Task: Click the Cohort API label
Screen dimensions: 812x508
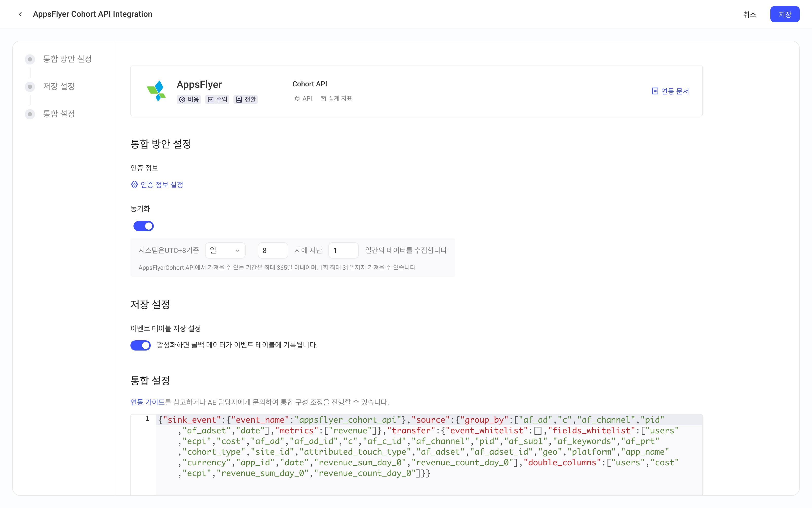Action: pos(310,84)
